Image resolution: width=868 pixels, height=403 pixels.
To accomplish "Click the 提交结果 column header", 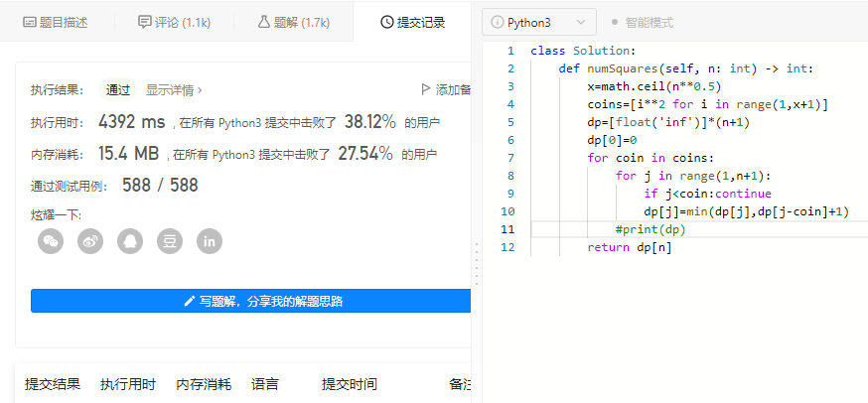I will [x=53, y=384].
